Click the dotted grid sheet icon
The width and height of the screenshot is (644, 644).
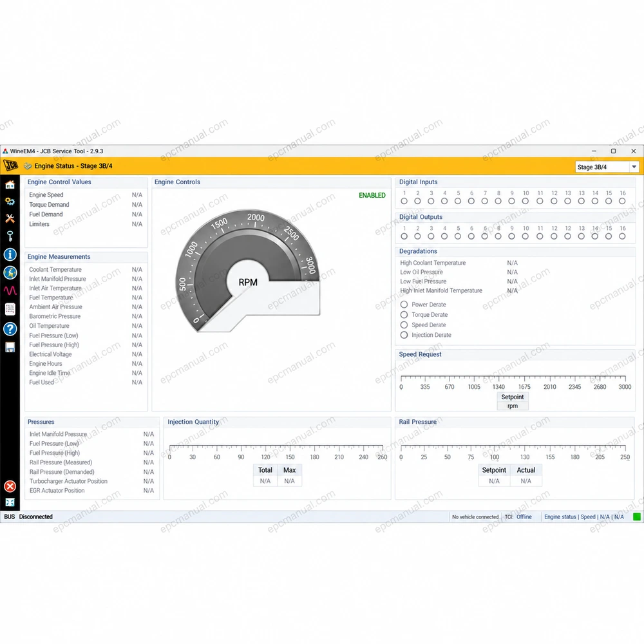pyautogui.click(x=10, y=309)
